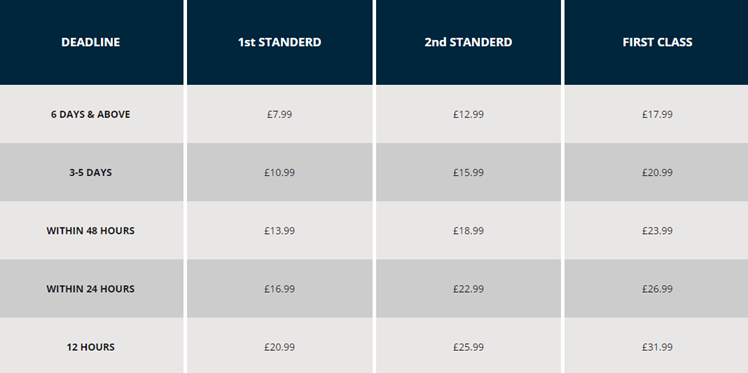Choose the £12.99 price cell
748x373 pixels.
click(x=468, y=114)
